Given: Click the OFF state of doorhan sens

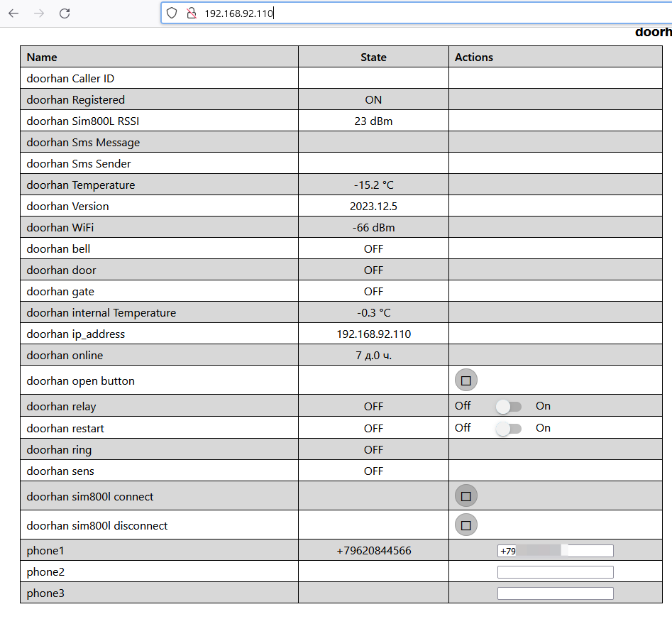Looking at the screenshot, I should coord(373,471).
